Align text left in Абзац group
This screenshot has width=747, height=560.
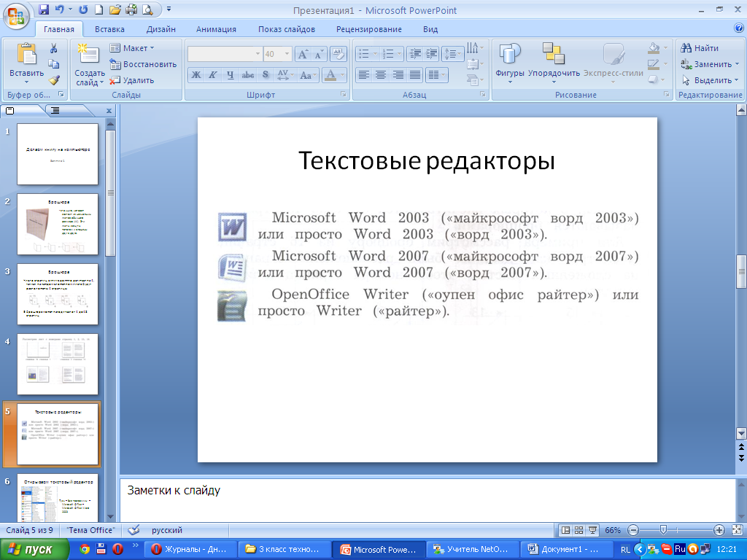pyautogui.click(x=364, y=75)
